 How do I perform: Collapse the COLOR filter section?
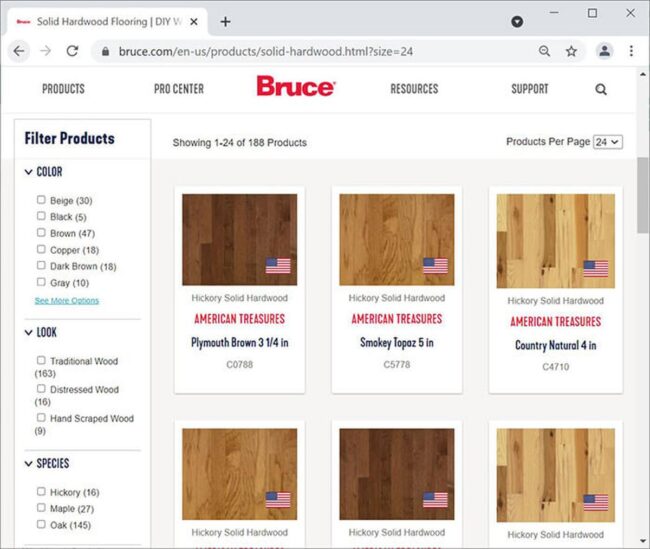pos(44,172)
